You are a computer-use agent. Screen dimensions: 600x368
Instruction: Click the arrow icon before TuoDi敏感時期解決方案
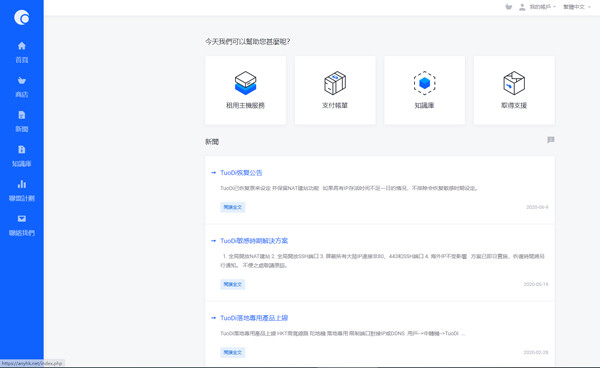click(x=214, y=241)
